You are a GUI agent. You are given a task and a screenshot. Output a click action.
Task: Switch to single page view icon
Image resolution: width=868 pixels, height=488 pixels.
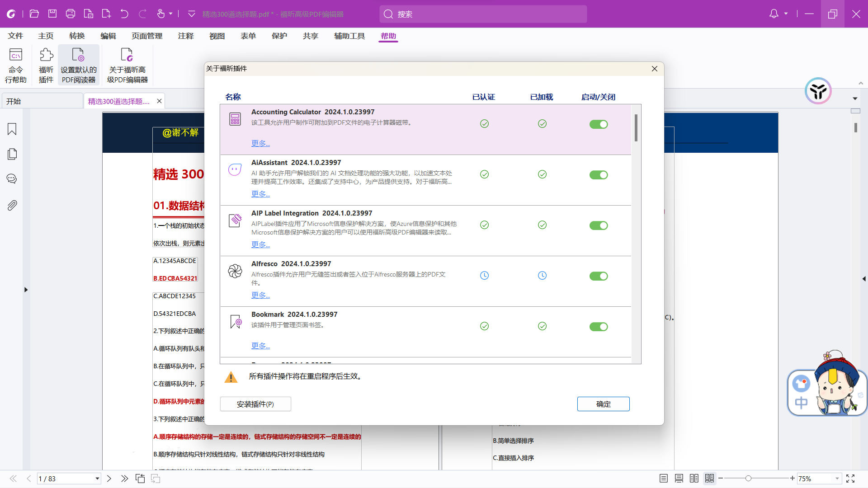tap(664, 479)
